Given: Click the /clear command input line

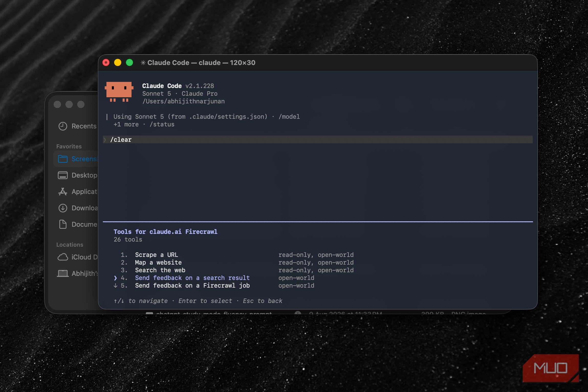Looking at the screenshot, I should click(x=318, y=140).
